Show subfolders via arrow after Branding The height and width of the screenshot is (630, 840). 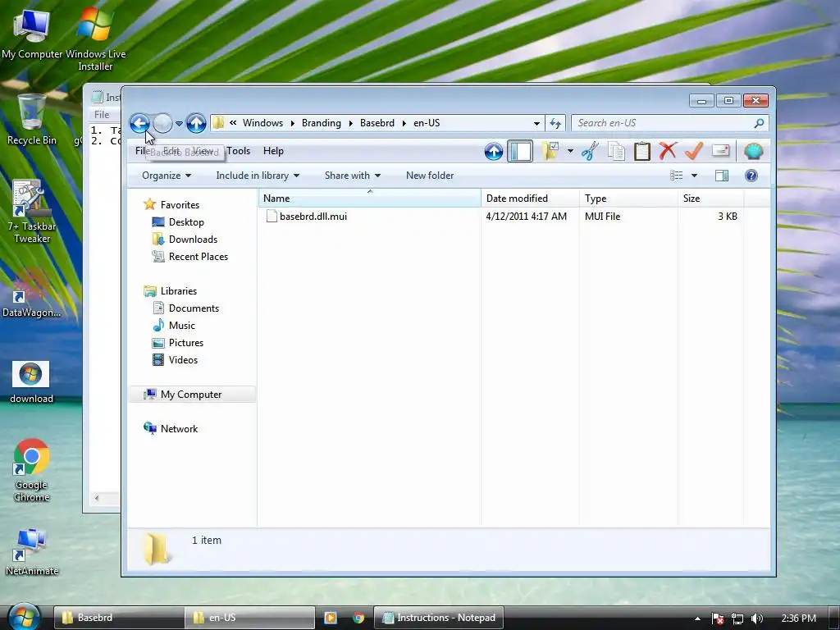click(350, 124)
